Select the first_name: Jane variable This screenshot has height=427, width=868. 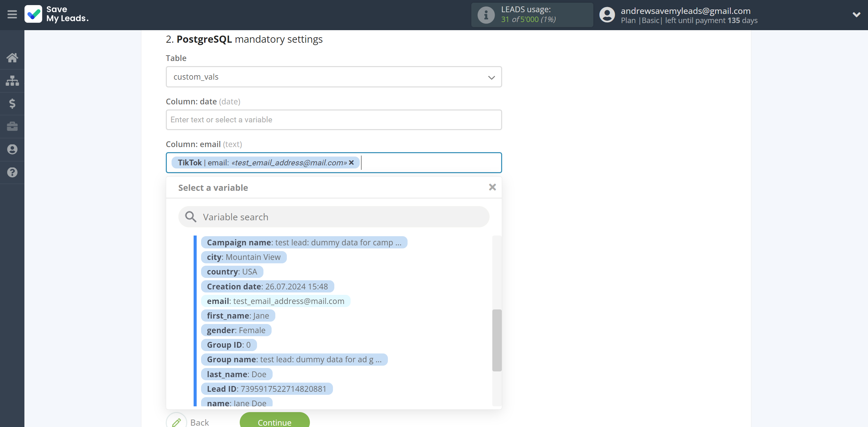tap(238, 316)
